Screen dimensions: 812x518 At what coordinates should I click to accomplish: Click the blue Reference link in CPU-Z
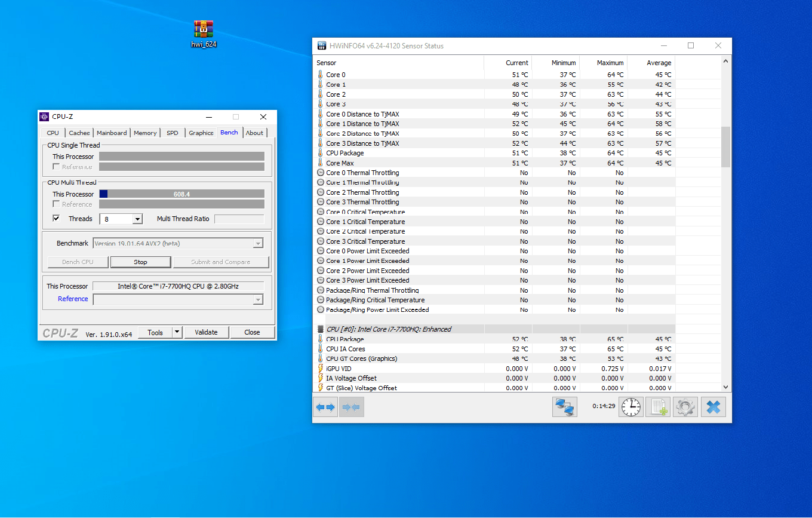click(73, 299)
